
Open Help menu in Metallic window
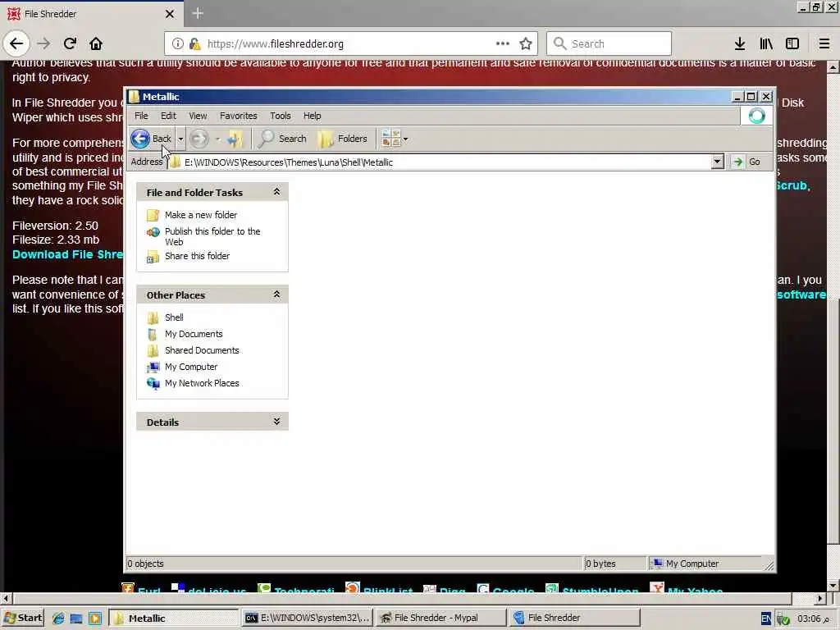pyautogui.click(x=312, y=116)
